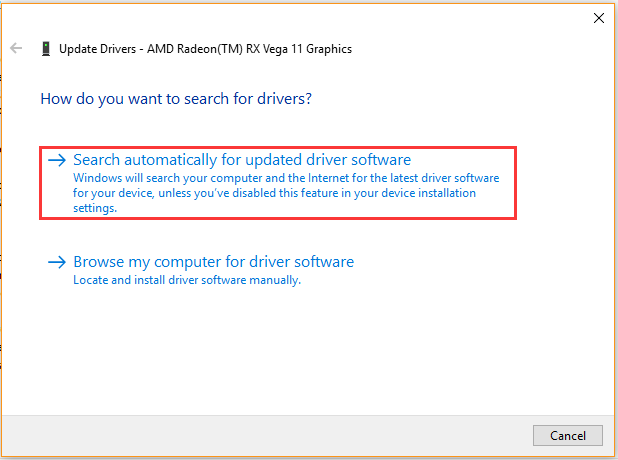Click the Cancel button
Screen dimensions: 618x460
(568, 436)
